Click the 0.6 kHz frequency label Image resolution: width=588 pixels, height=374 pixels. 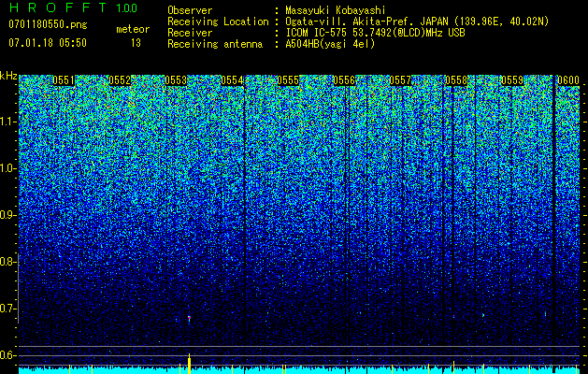(8, 355)
